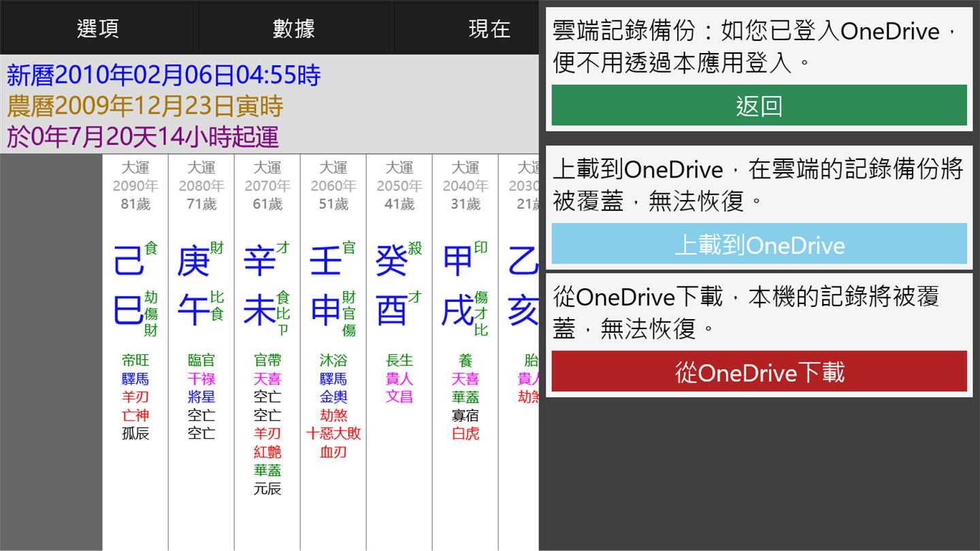Viewport: 980px width, 551px height.
Task: Click the 上載到OneDrive button
Action: coord(759,244)
